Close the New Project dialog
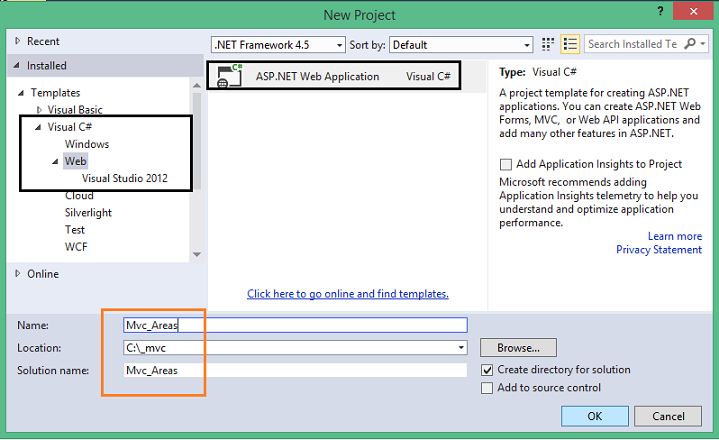 coord(693,11)
